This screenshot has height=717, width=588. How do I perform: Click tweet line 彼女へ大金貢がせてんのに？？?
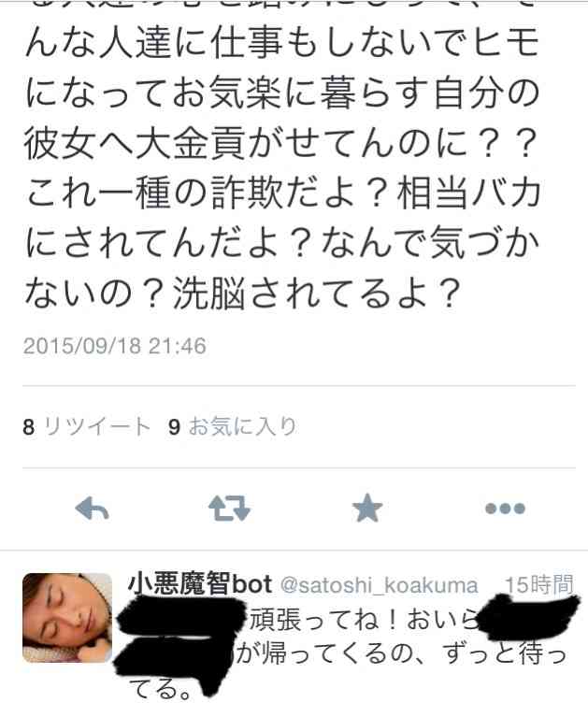coord(281,144)
